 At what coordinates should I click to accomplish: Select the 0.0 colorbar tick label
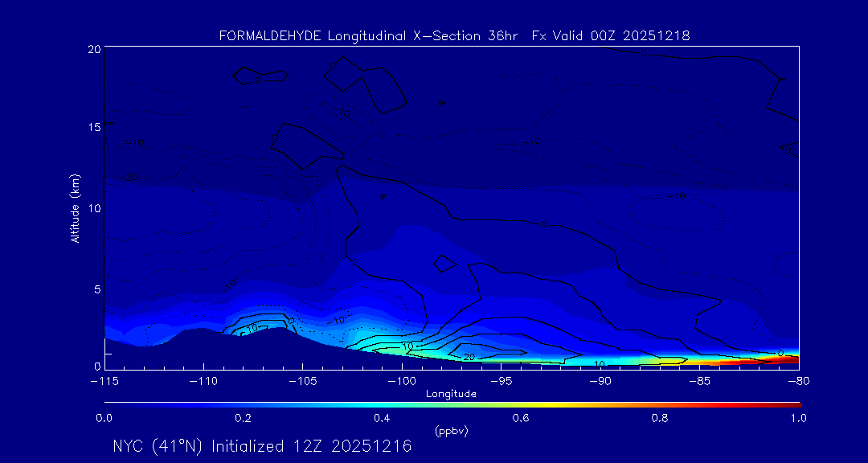pyautogui.click(x=104, y=418)
